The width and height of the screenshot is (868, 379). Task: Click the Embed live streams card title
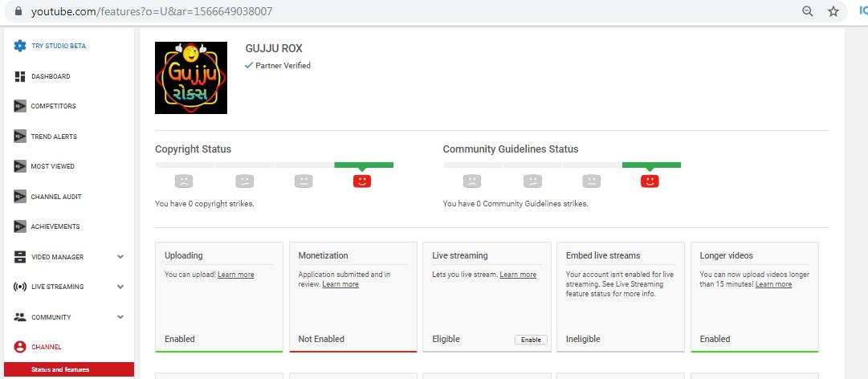click(603, 255)
